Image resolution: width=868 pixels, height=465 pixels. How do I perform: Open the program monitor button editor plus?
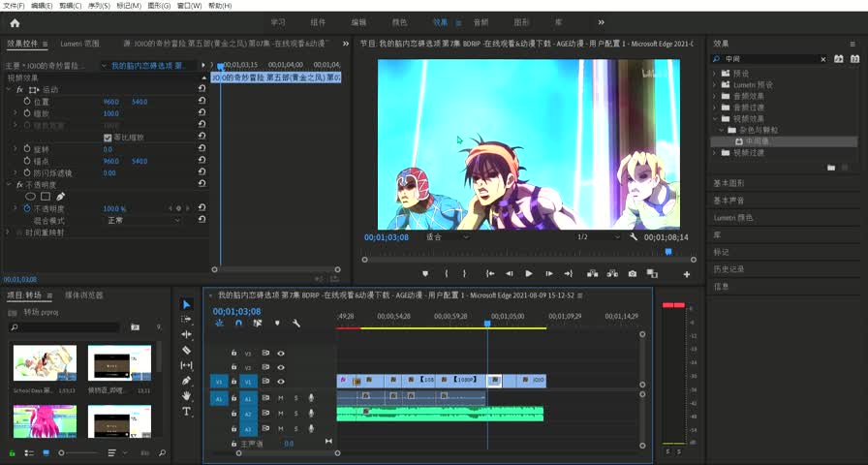click(x=687, y=274)
